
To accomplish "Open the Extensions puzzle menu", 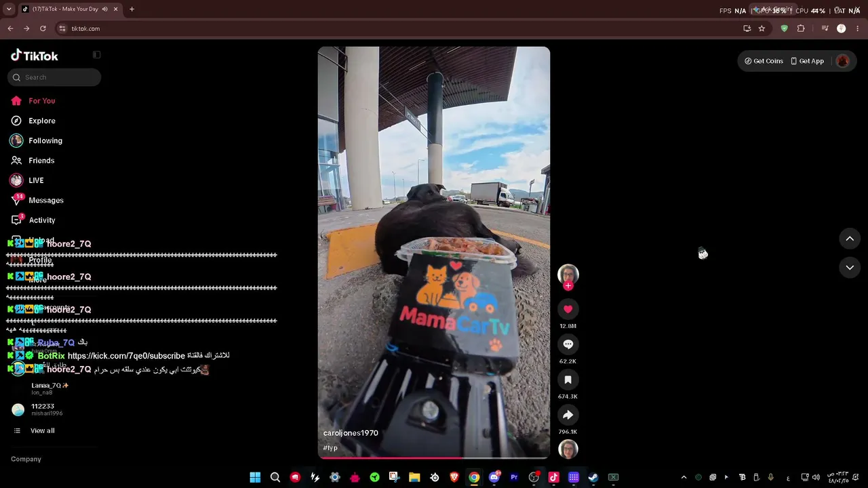I will pyautogui.click(x=801, y=28).
